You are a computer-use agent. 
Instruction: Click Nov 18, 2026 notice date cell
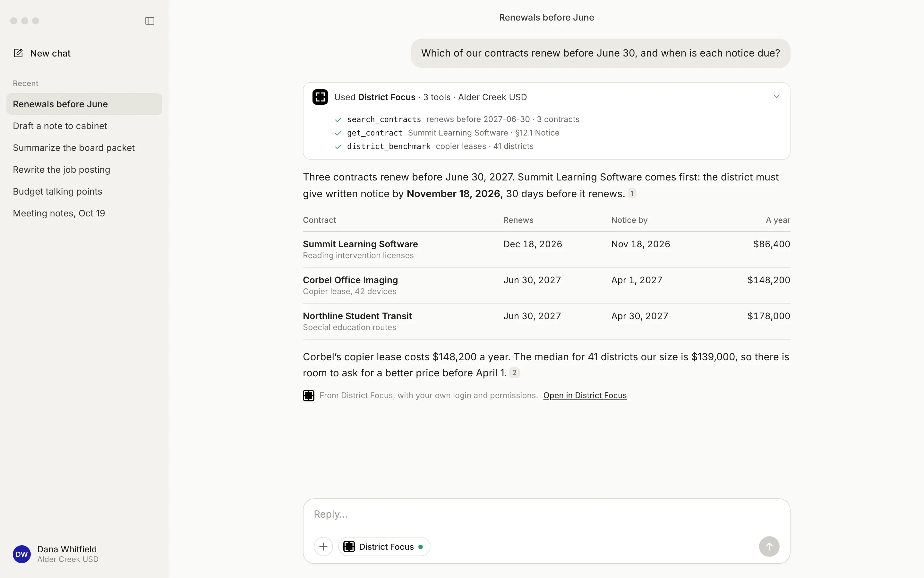point(640,244)
